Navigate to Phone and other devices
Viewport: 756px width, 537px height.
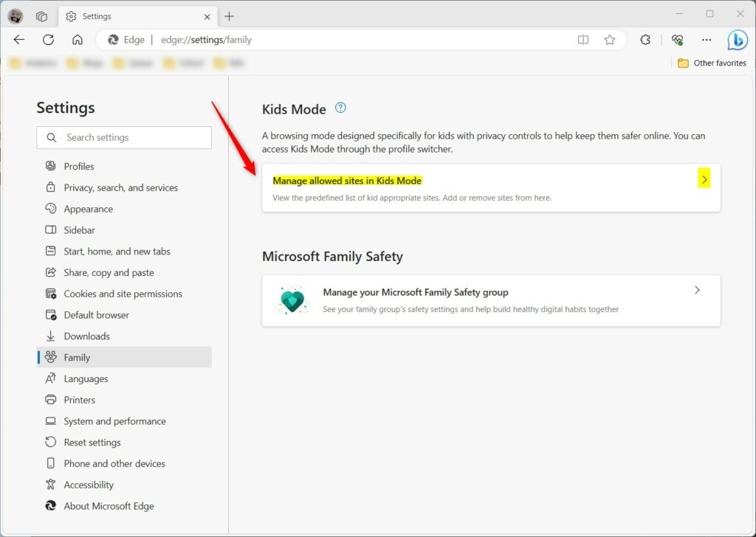(124, 463)
